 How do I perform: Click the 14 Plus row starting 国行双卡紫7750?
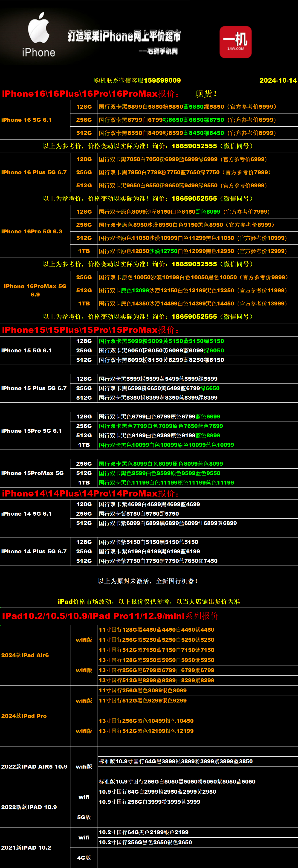point(198,561)
